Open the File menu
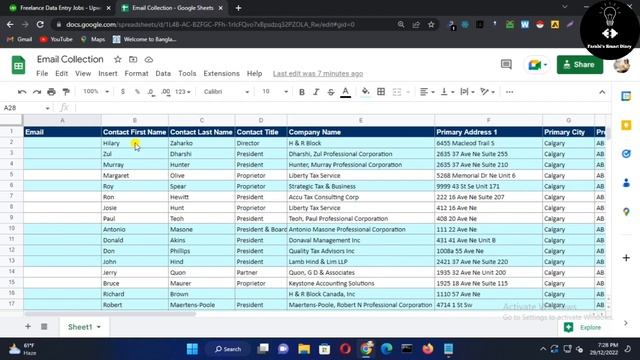Image resolution: width=640 pixels, height=360 pixels. tap(42, 73)
